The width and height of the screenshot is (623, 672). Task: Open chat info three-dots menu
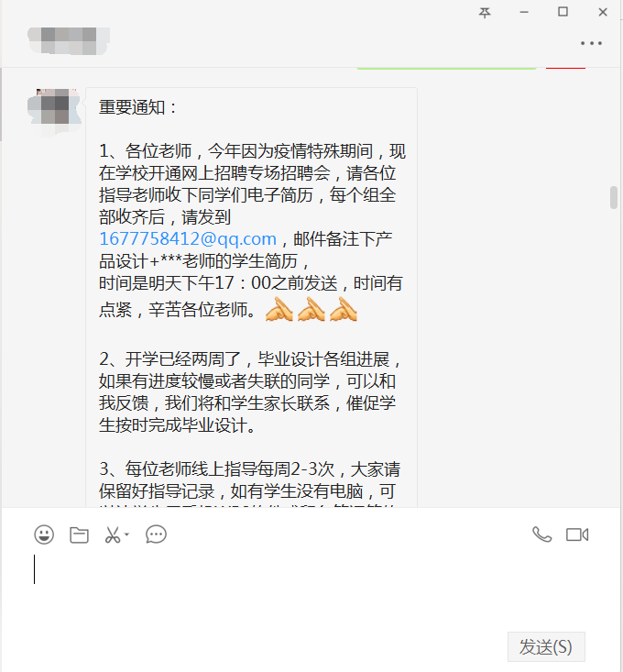(x=591, y=43)
